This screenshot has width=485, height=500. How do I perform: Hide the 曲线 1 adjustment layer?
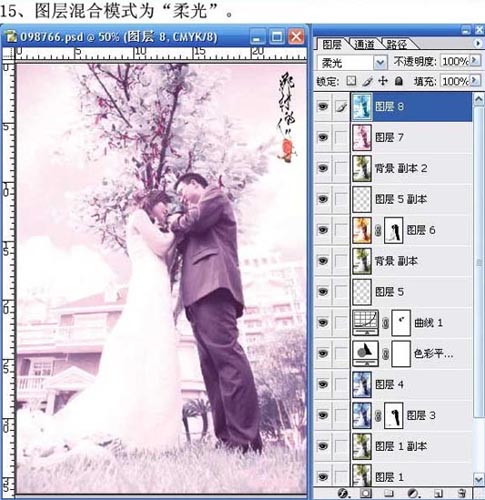323,322
